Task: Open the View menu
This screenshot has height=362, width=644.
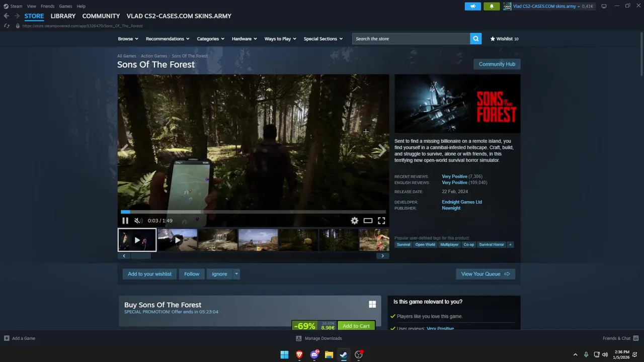Action: tap(31, 6)
